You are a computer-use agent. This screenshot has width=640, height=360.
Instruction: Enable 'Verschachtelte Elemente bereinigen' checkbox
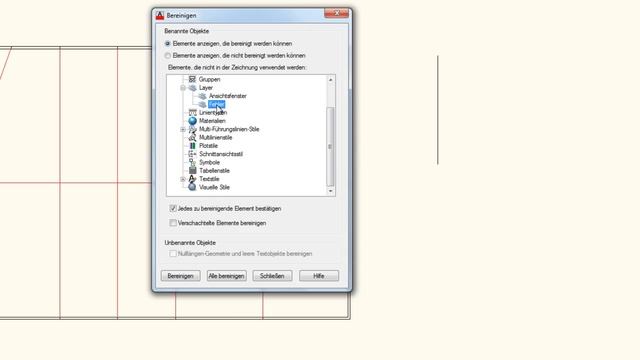[x=173, y=223]
